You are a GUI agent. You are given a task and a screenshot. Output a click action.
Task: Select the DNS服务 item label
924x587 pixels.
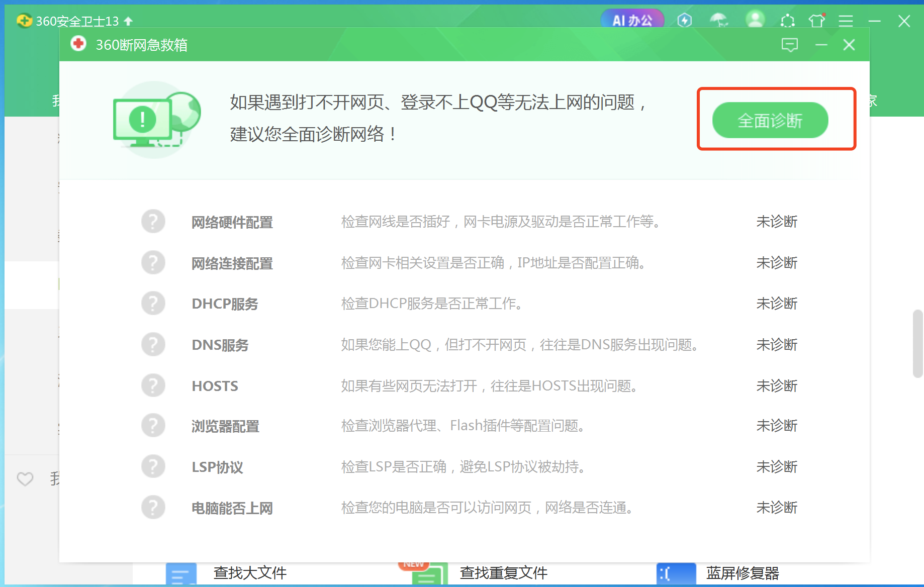tap(220, 345)
